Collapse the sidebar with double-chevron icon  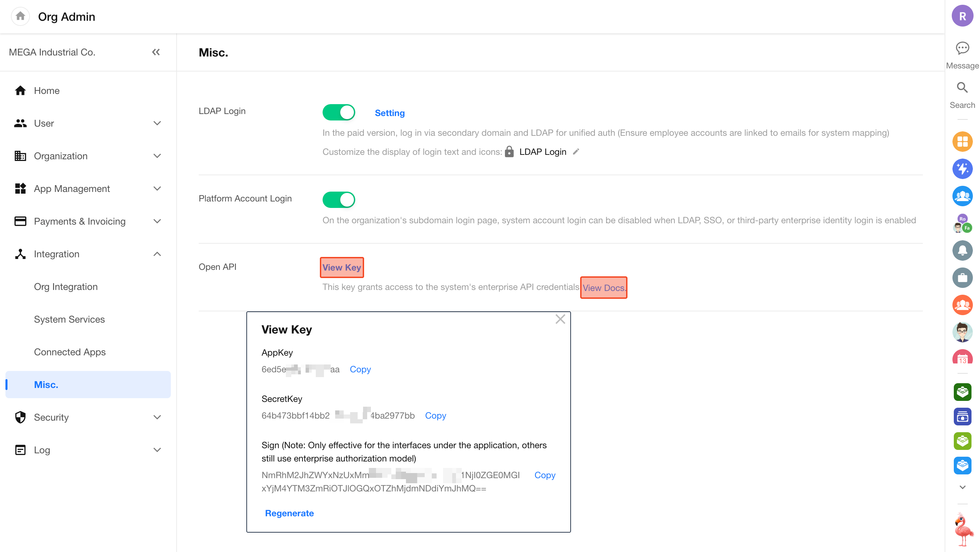[156, 52]
